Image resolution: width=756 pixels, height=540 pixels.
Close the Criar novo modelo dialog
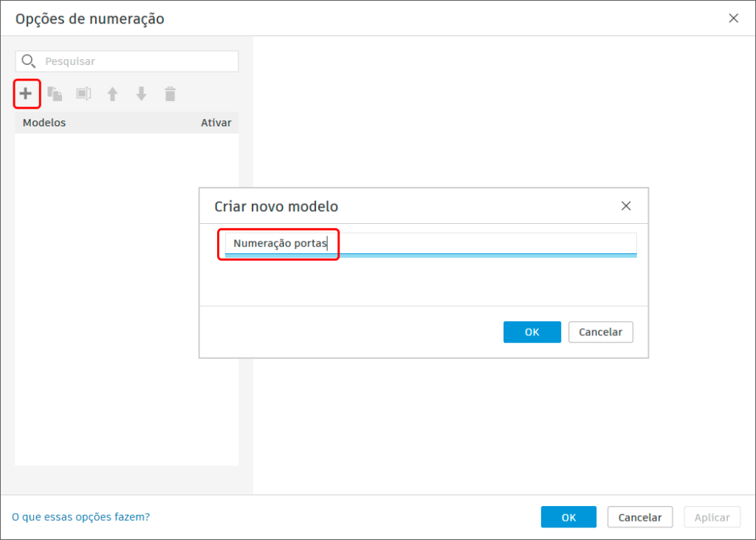tap(626, 206)
